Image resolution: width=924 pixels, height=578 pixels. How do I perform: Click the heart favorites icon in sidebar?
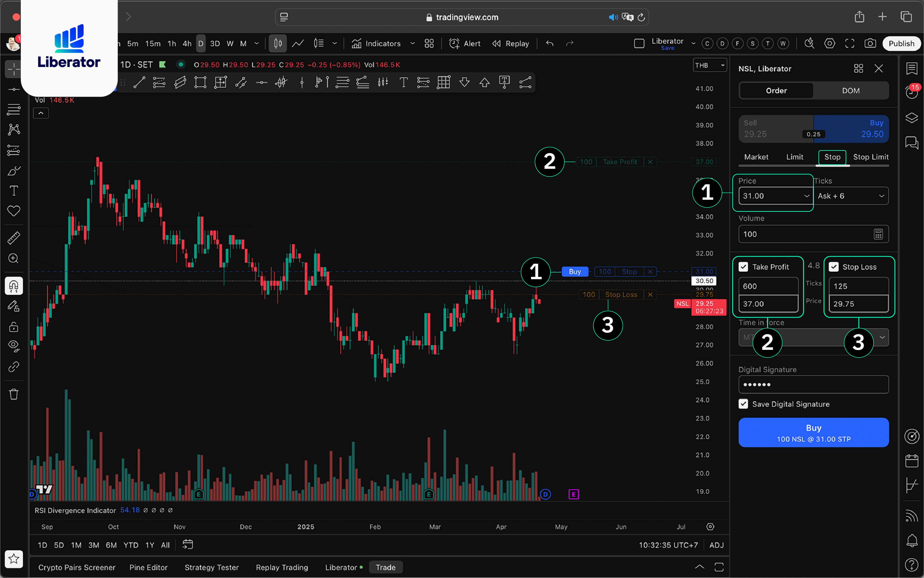click(14, 211)
